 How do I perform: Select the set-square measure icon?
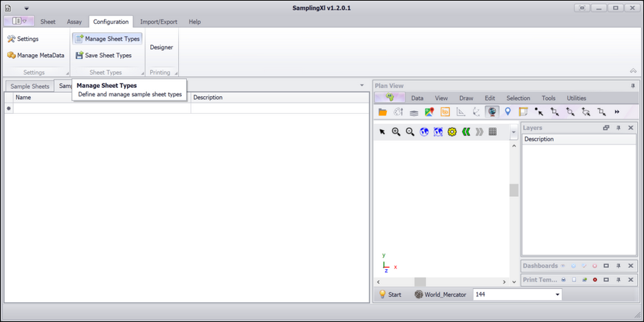461,112
